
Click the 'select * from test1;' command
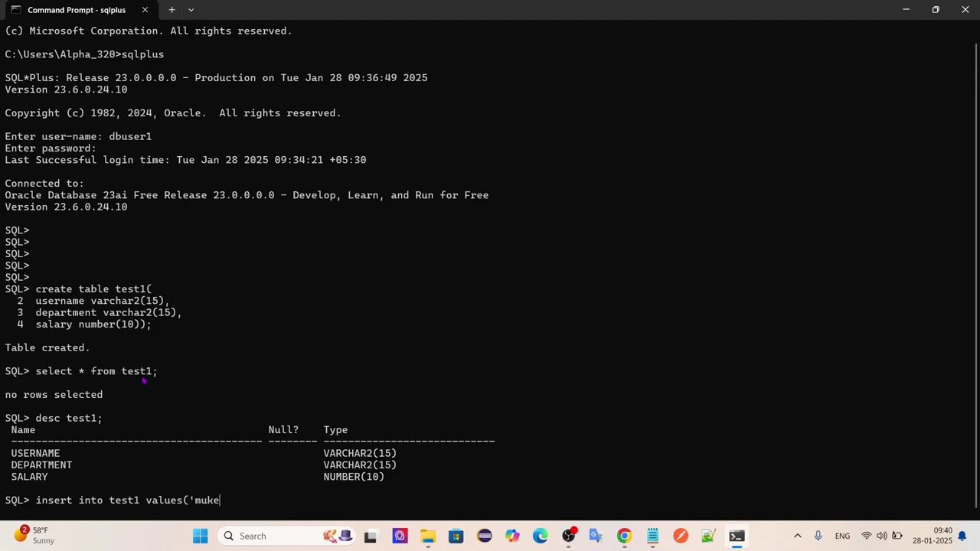96,371
